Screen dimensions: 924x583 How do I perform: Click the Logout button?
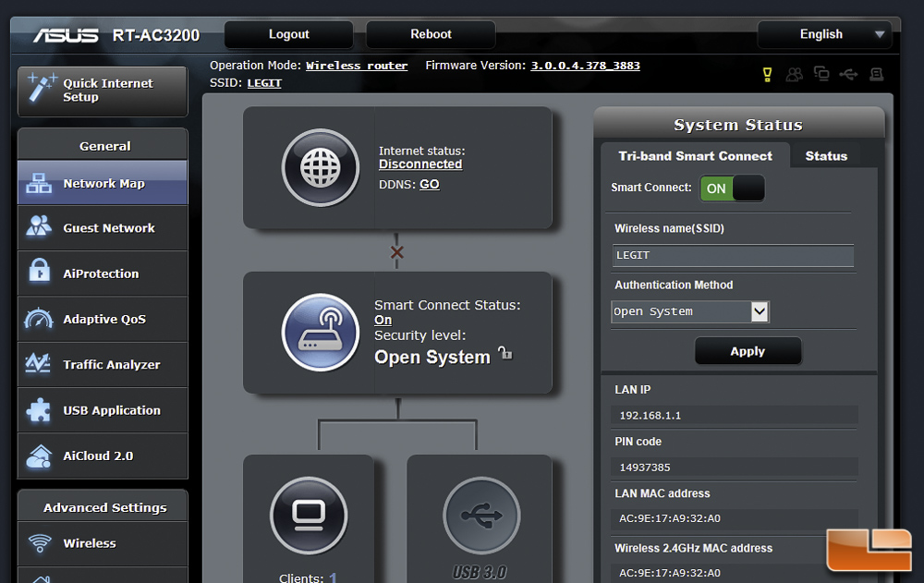(288, 34)
